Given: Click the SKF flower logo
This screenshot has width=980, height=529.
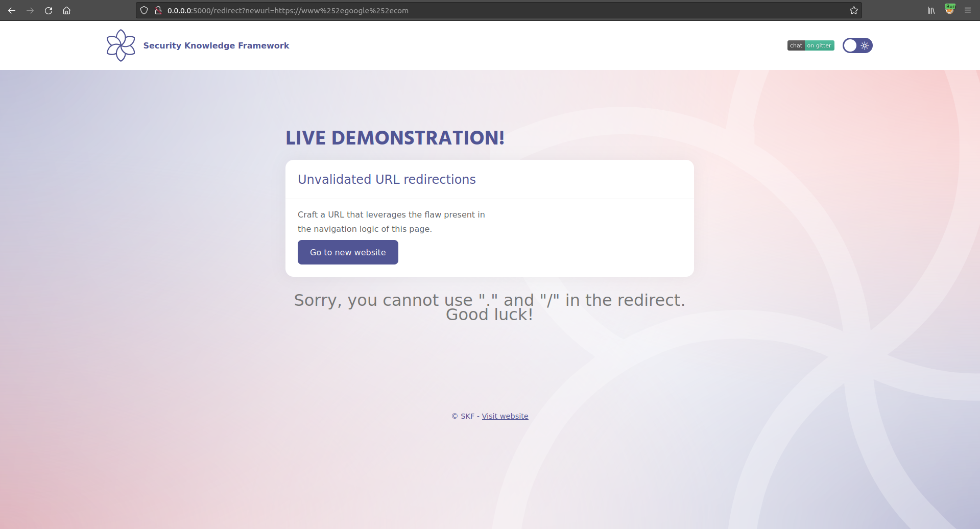Looking at the screenshot, I should coord(121,45).
